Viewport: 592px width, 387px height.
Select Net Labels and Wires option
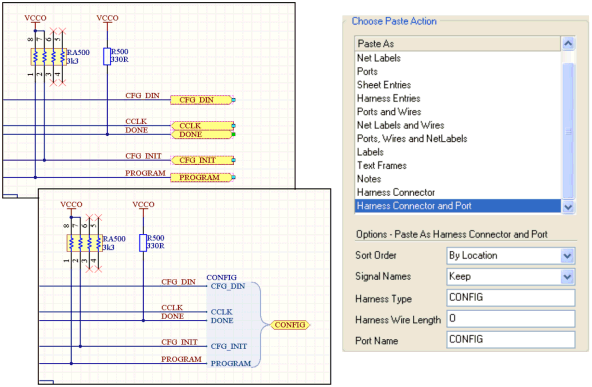point(458,125)
